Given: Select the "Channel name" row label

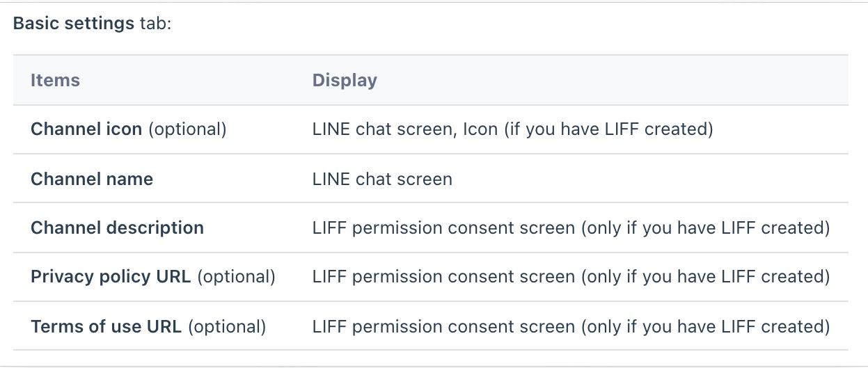Looking at the screenshot, I should coord(92,179).
